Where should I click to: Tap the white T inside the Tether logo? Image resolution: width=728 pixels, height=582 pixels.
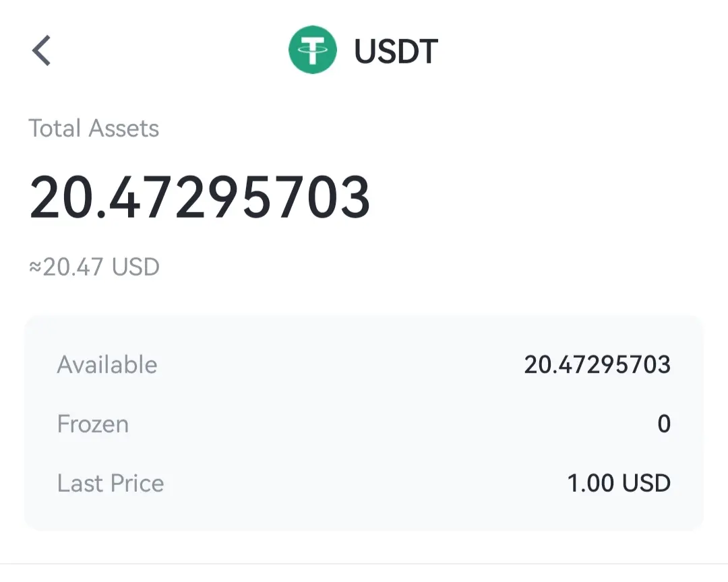tap(313, 50)
